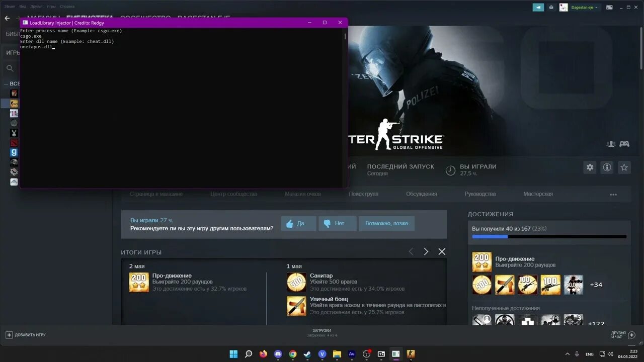Open the teal announcements megaphone button
Image resolution: width=644 pixels, height=362 pixels.
click(538, 8)
